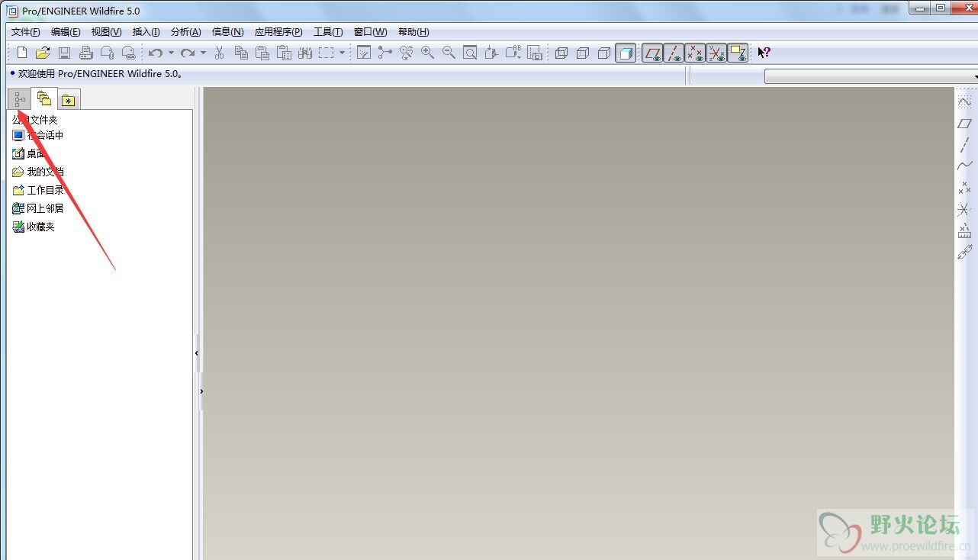Click the Datum Curve tool in right toolbar
The image size is (978, 560).
(x=965, y=166)
